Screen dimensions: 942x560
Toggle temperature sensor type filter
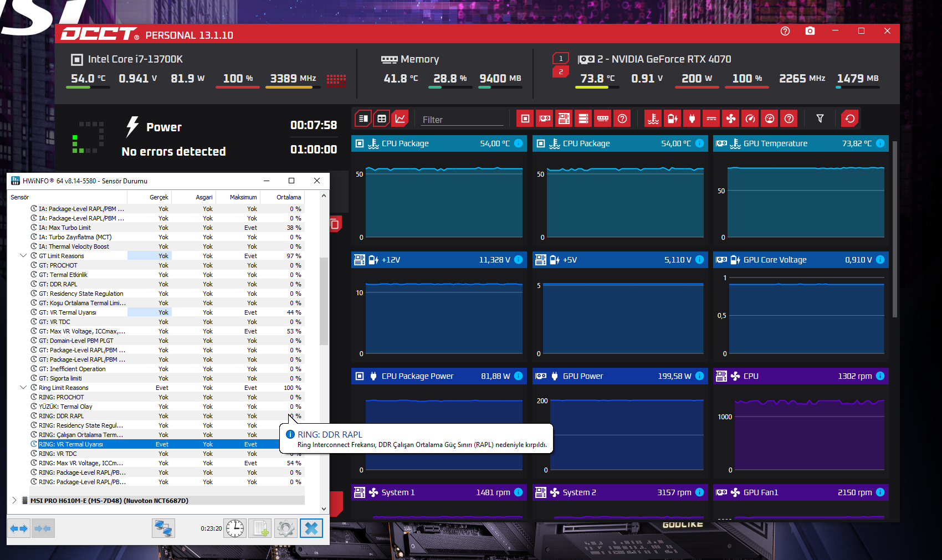pyautogui.click(x=653, y=119)
